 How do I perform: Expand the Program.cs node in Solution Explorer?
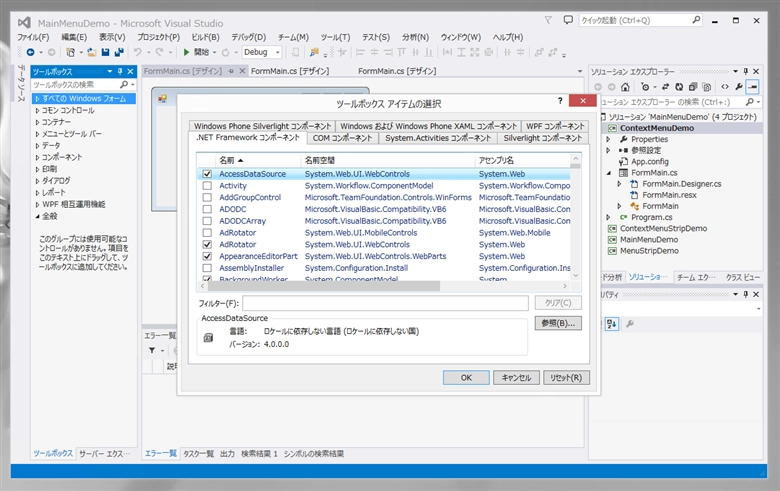tap(608, 217)
